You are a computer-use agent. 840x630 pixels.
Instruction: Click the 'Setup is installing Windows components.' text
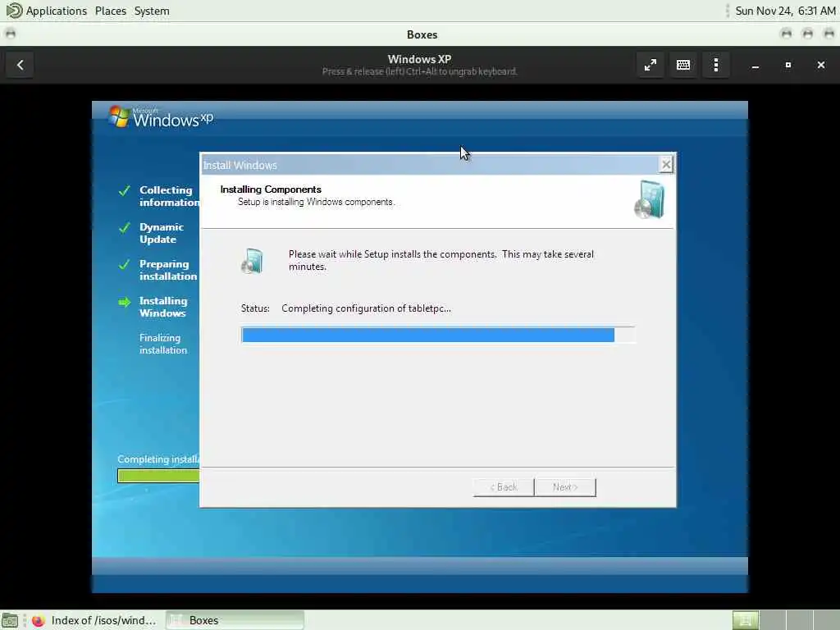pyautogui.click(x=316, y=202)
